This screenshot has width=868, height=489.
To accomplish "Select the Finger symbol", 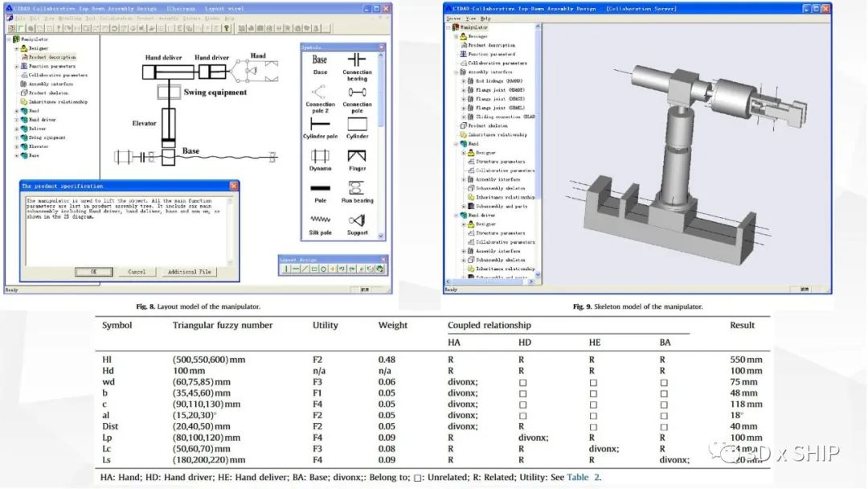I will (357, 161).
